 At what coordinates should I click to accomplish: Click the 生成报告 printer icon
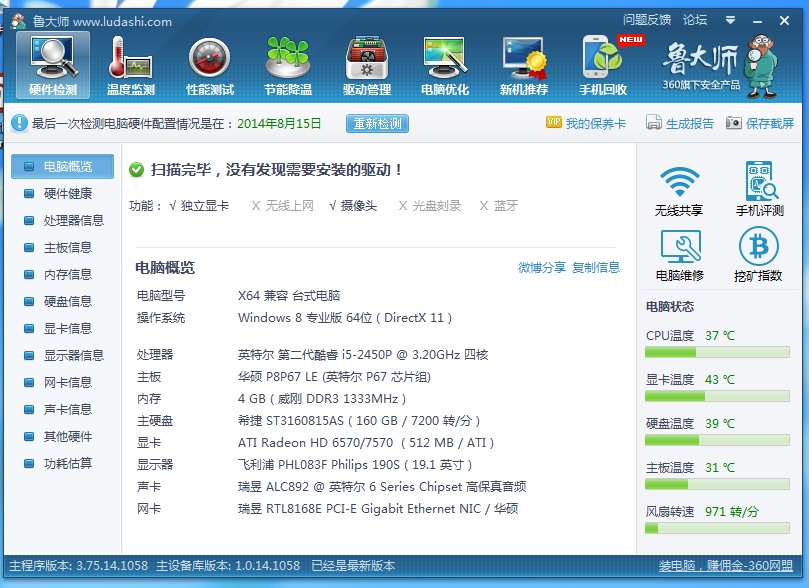click(653, 122)
